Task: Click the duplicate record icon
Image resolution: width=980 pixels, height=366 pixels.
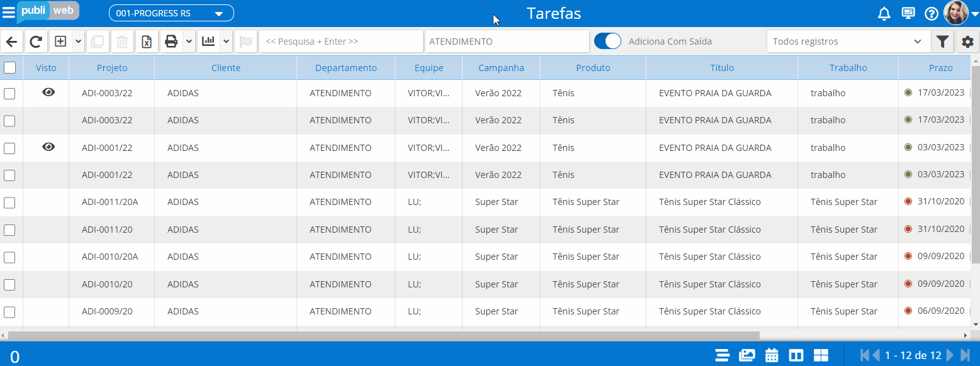Action: click(x=98, y=42)
